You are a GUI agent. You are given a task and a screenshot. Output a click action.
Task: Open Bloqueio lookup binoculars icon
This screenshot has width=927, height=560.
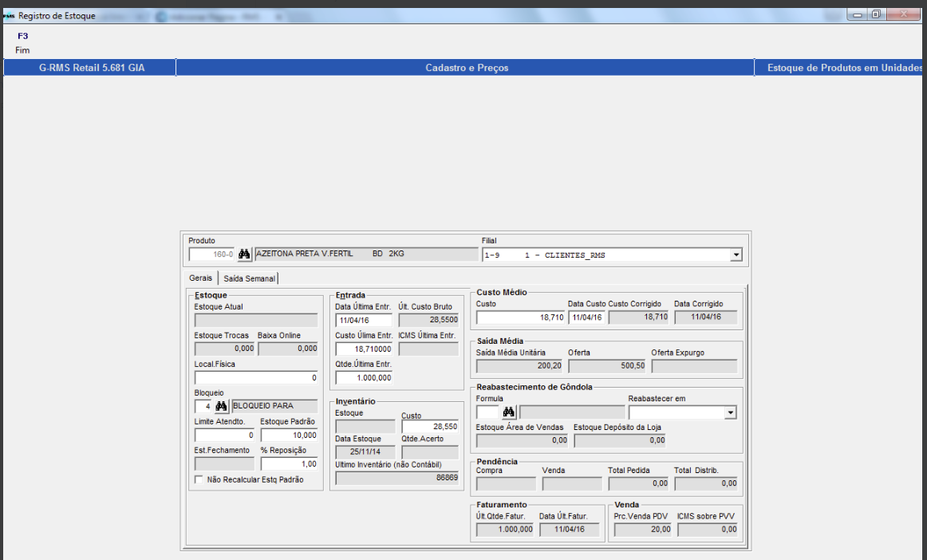click(x=221, y=406)
